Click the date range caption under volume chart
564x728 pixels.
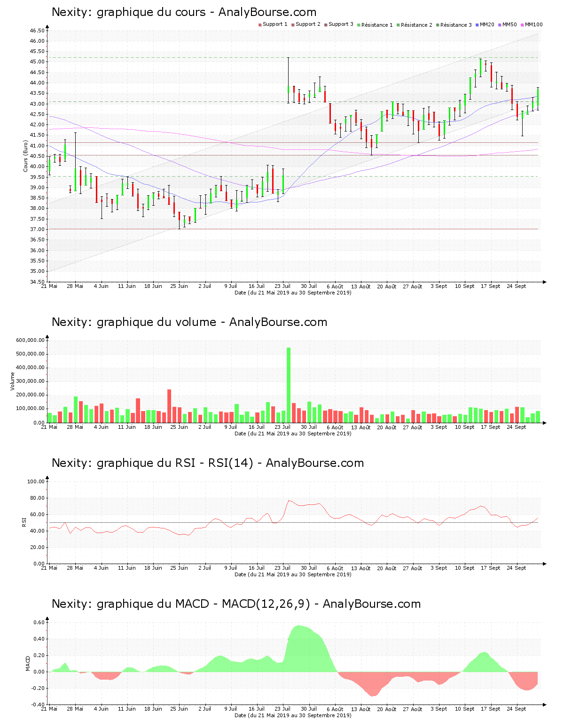click(x=293, y=434)
